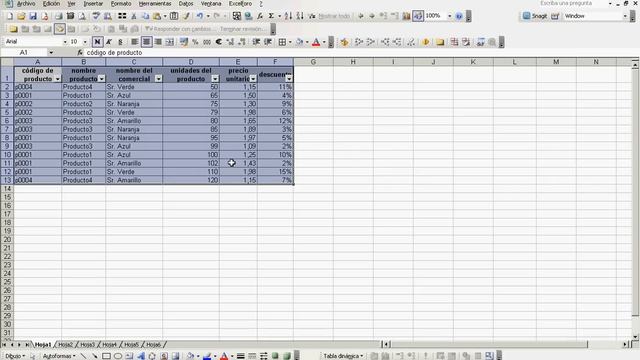This screenshot has width=640, height=360.
Task: Click the Spelling check icon
Action: click(96, 16)
